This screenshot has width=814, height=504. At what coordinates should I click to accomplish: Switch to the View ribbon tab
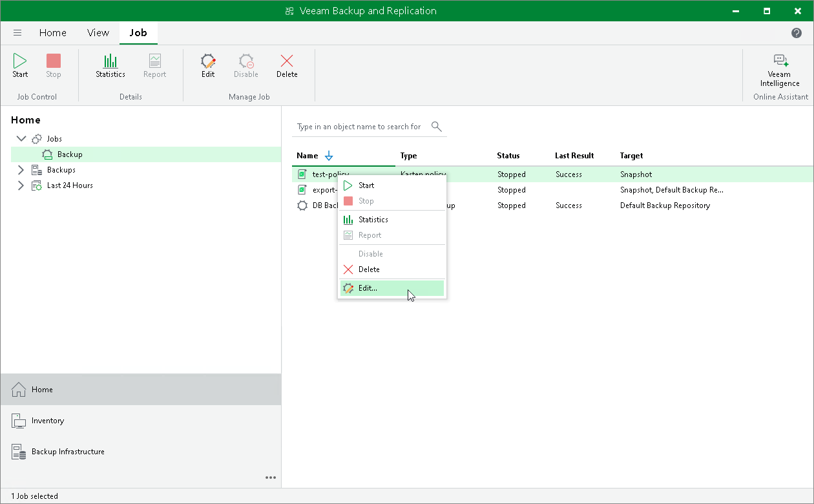98,33
